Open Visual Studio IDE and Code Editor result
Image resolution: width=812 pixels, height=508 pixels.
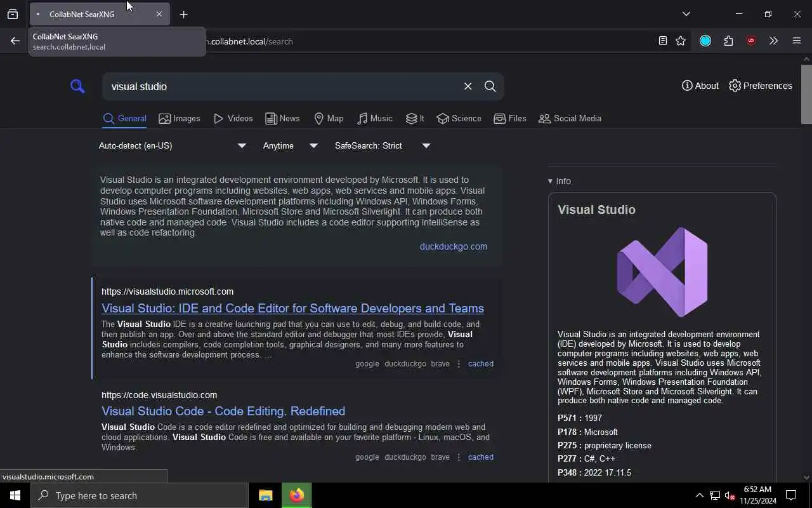coord(292,308)
